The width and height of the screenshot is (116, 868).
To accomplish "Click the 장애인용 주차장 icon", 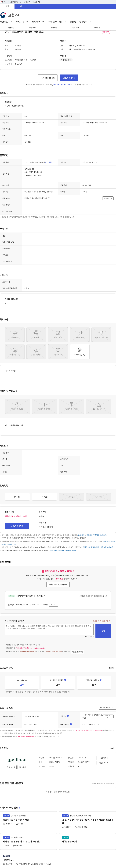I will pos(17,406).
